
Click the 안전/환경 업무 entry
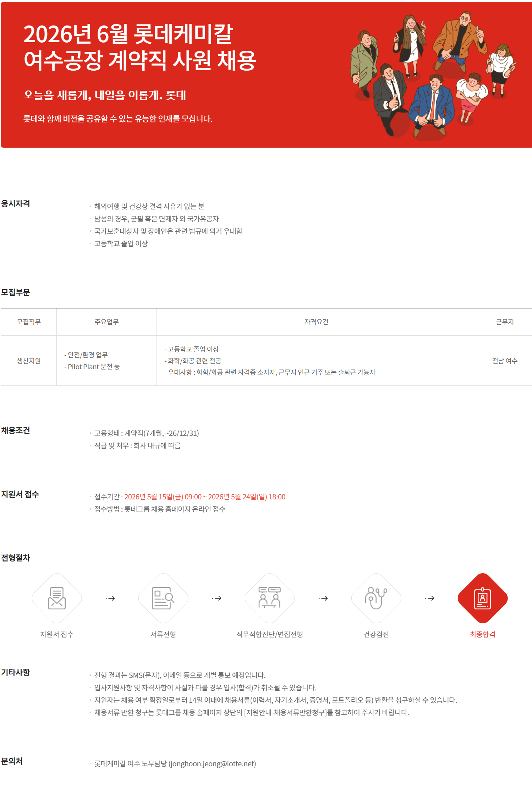[86, 355]
